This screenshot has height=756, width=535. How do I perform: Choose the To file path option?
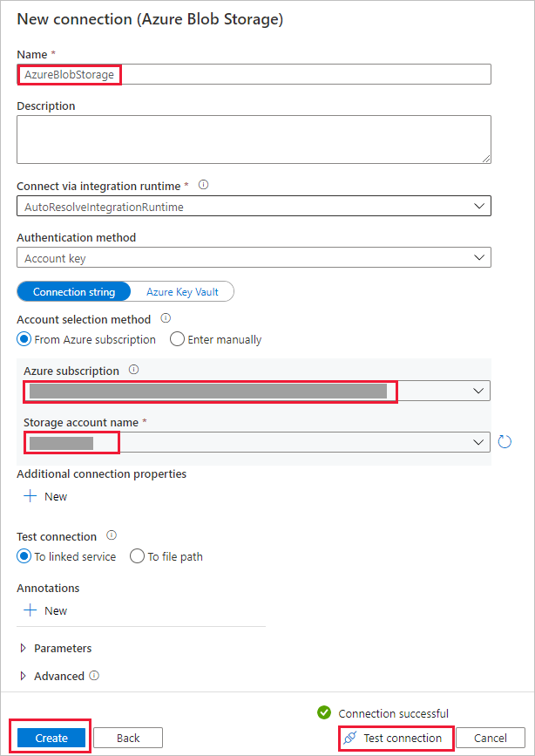[137, 556]
